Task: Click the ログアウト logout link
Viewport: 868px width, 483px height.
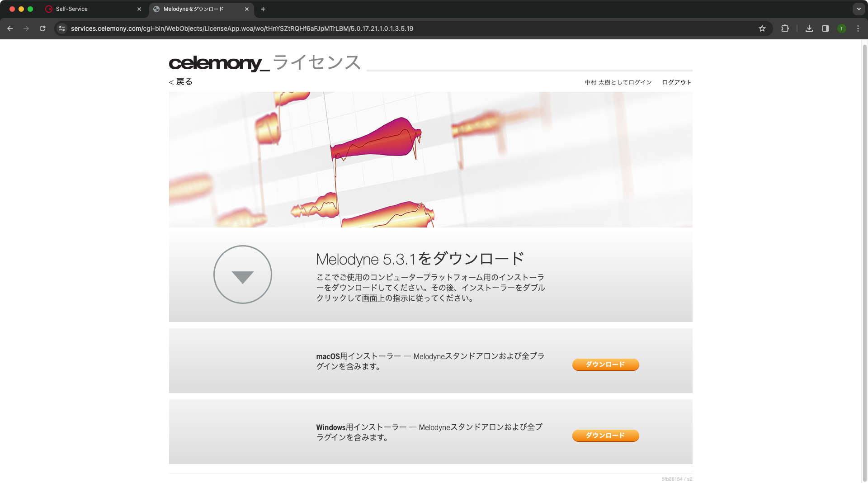Action: pyautogui.click(x=677, y=82)
